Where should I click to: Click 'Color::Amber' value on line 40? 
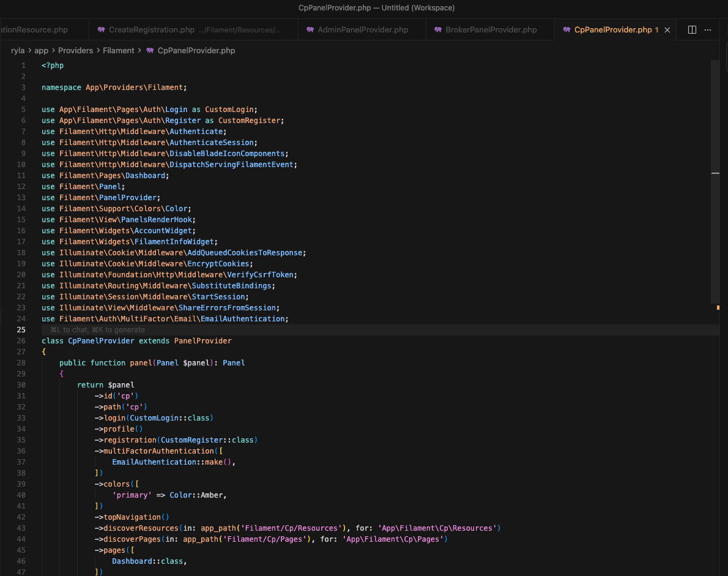196,495
